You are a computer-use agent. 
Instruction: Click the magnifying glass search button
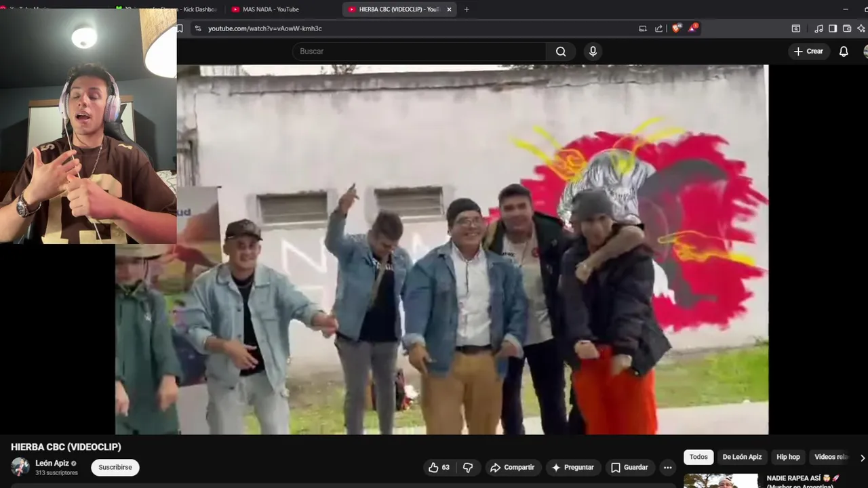561,52
